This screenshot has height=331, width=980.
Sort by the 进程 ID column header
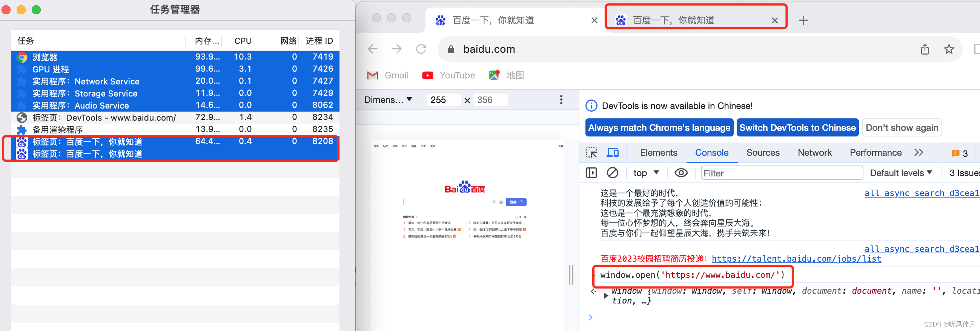(319, 41)
